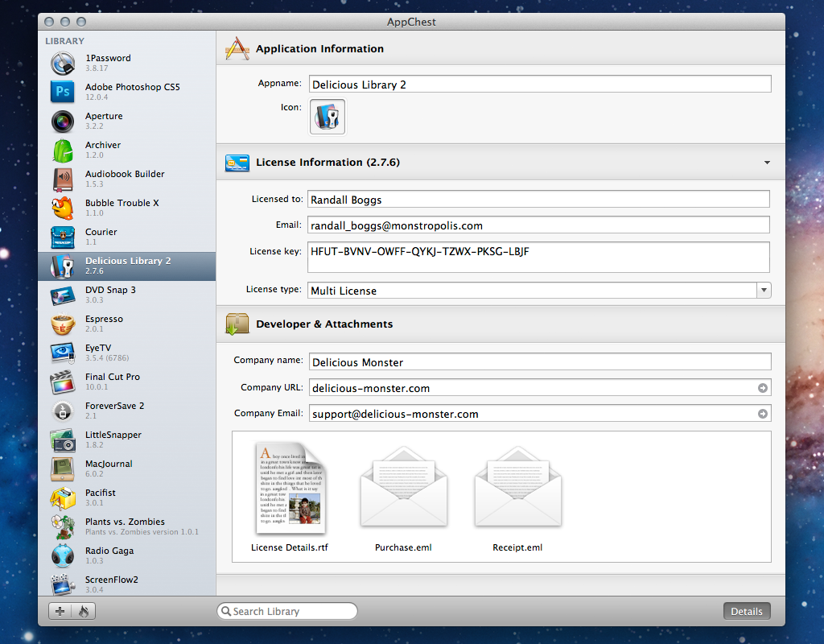
Task: Toggle the Details button
Action: pyautogui.click(x=747, y=611)
